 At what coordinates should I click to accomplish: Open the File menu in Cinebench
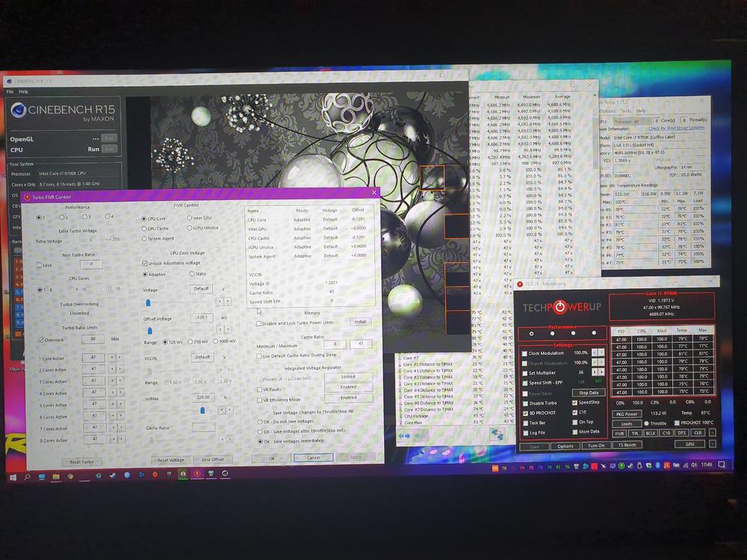(x=10, y=91)
